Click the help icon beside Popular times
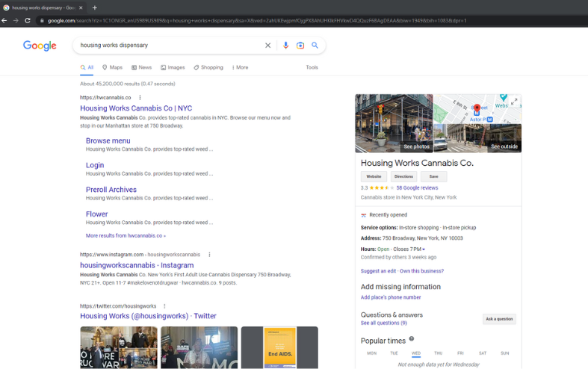 point(412,338)
